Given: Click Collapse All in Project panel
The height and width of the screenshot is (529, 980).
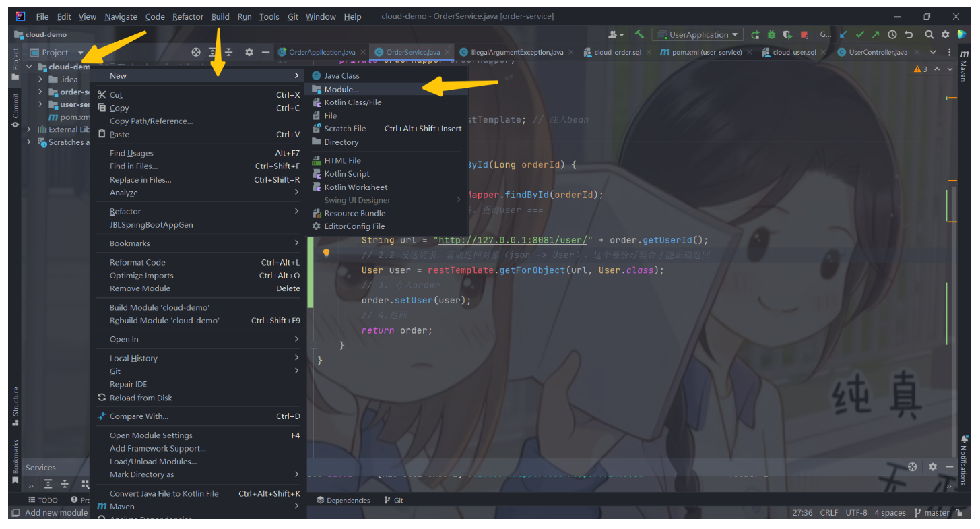Looking at the screenshot, I should pyautogui.click(x=229, y=52).
